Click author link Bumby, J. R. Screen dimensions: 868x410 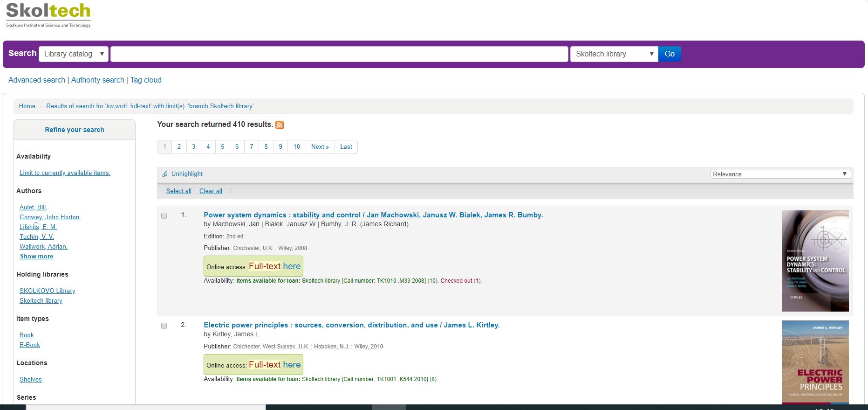coord(365,224)
